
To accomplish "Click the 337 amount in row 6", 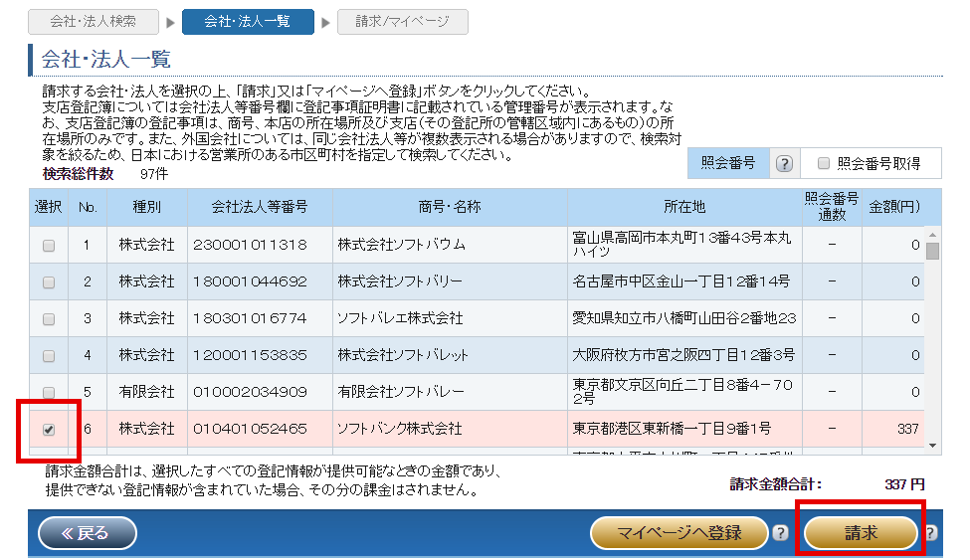I will click(x=907, y=429).
